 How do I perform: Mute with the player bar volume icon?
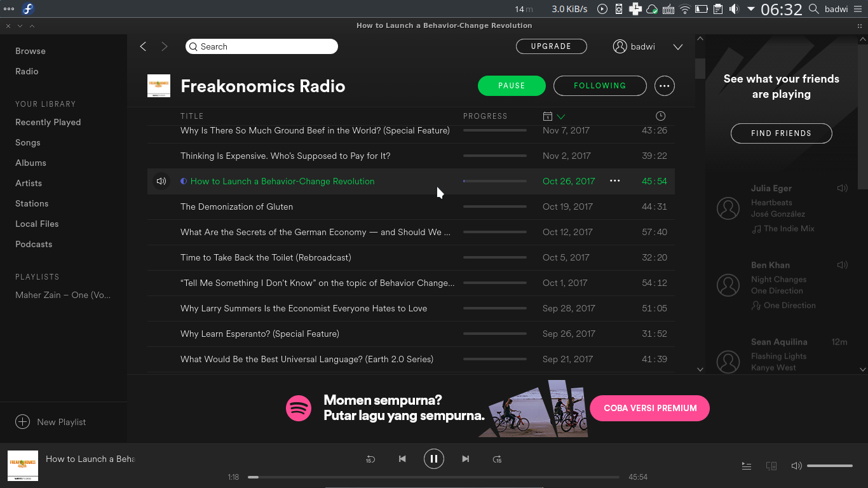[796, 466]
